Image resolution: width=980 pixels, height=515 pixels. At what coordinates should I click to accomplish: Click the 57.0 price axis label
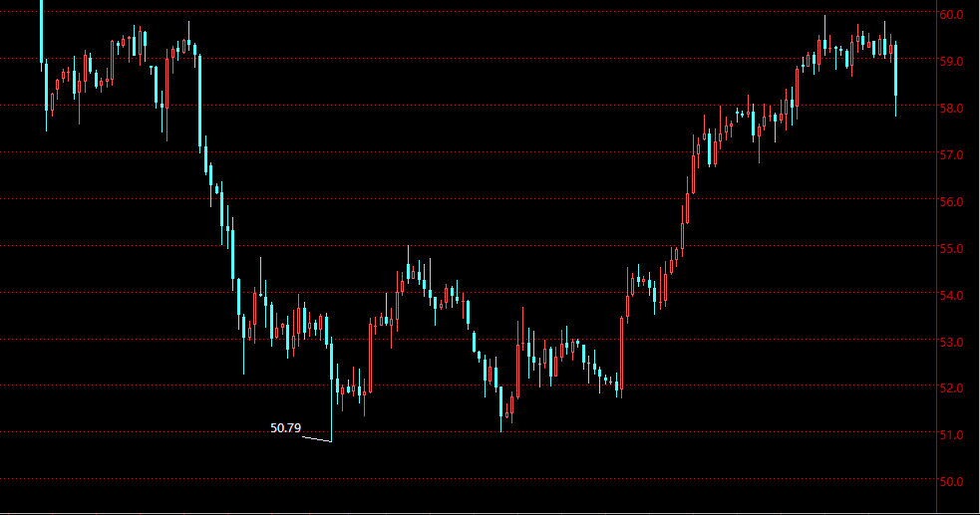951,154
